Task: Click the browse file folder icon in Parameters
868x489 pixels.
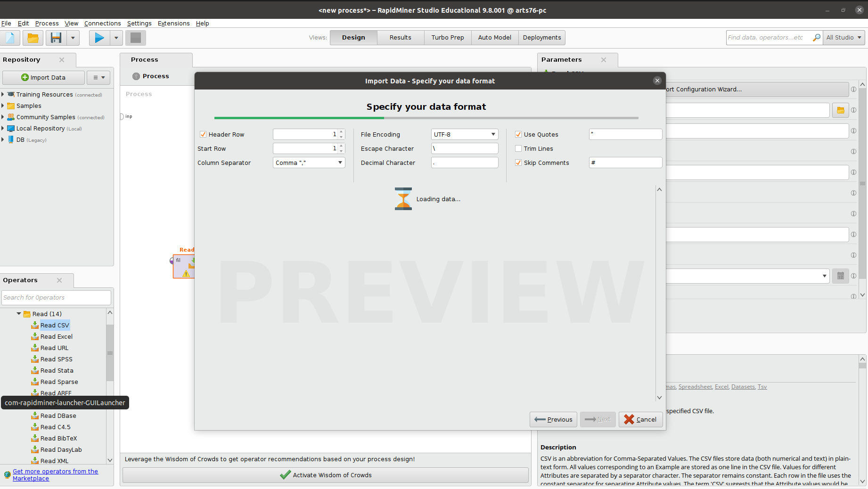Action: 841,110
